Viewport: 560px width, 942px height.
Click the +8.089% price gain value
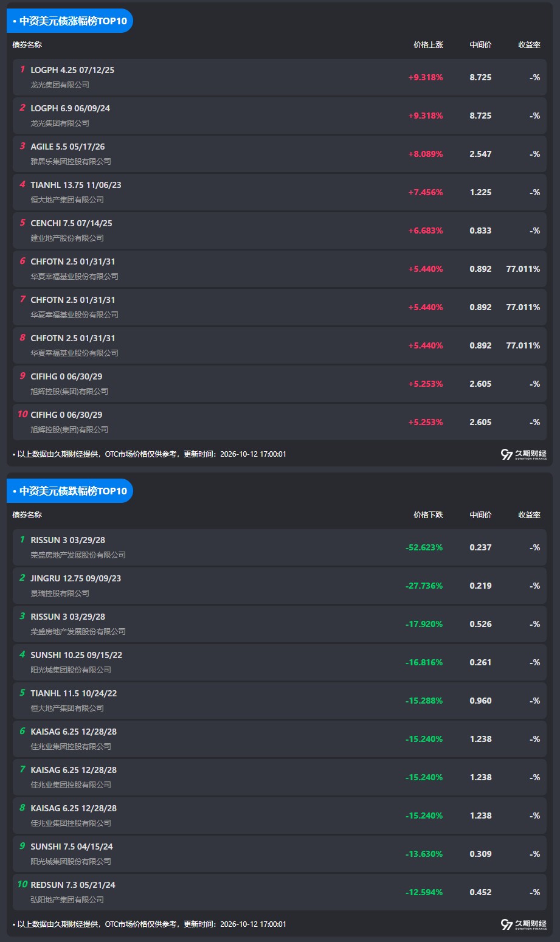(426, 154)
